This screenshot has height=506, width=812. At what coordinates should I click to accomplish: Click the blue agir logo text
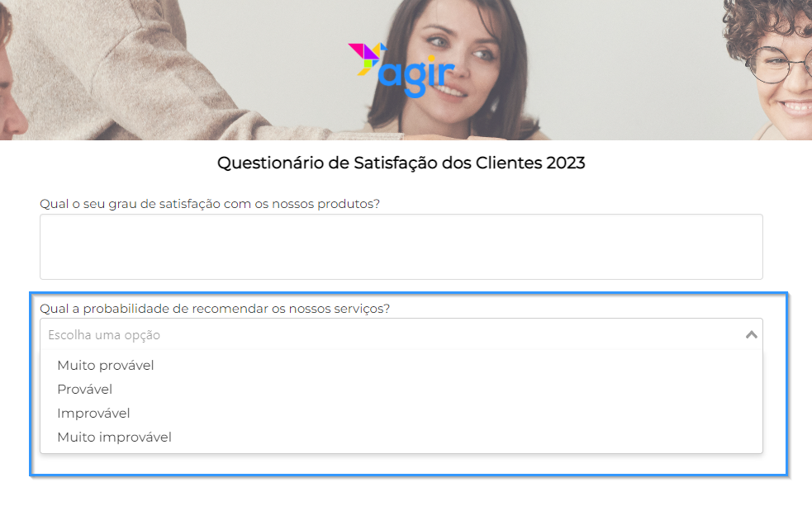click(x=416, y=75)
